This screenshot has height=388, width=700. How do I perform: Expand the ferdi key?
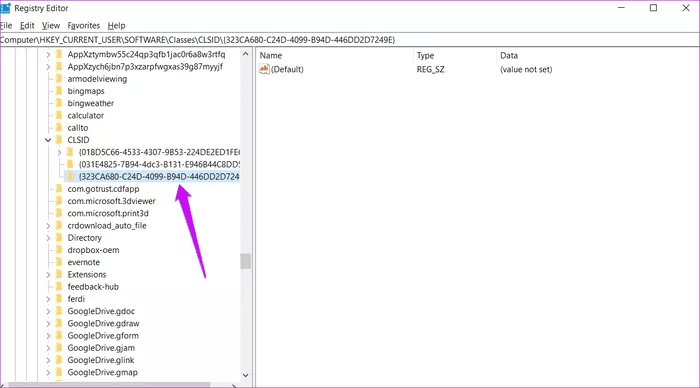[x=48, y=299]
